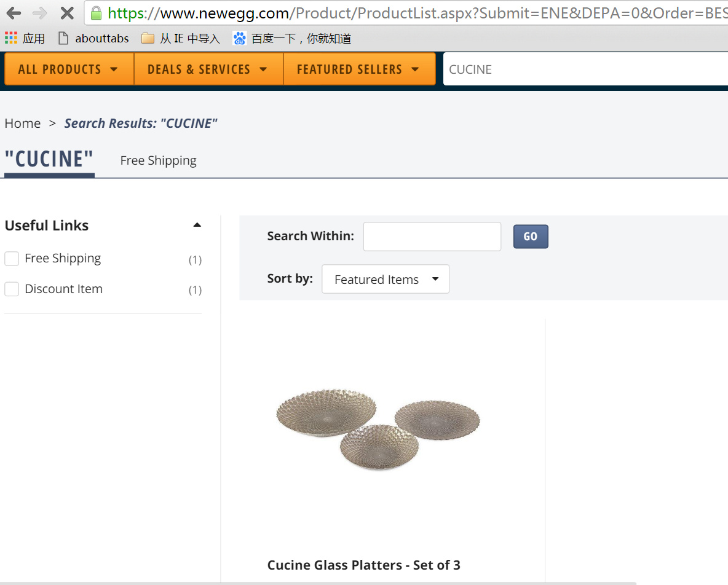Click the GO button
The width and height of the screenshot is (728, 585).
pyautogui.click(x=531, y=237)
